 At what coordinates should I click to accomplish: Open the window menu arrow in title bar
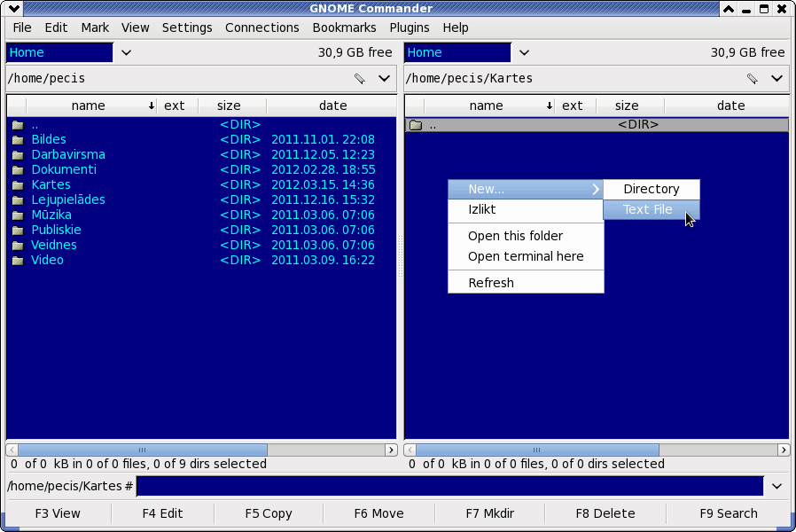(14, 8)
